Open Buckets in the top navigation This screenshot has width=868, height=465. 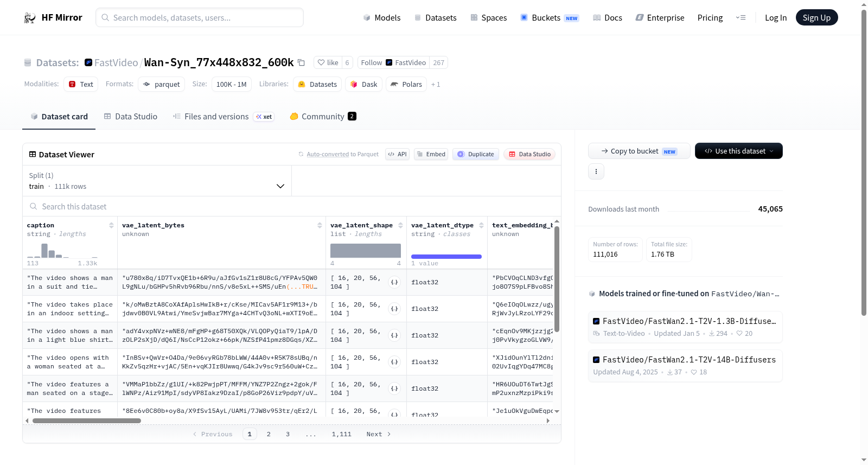pyautogui.click(x=550, y=18)
